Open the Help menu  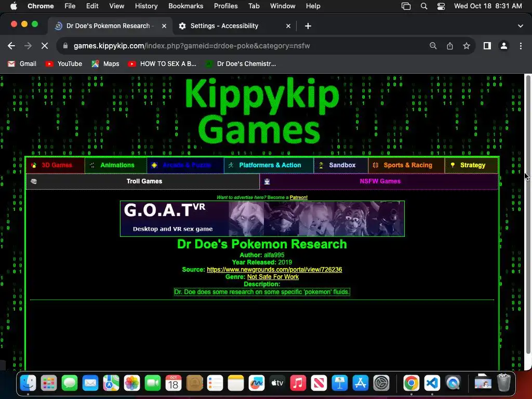pyautogui.click(x=313, y=6)
